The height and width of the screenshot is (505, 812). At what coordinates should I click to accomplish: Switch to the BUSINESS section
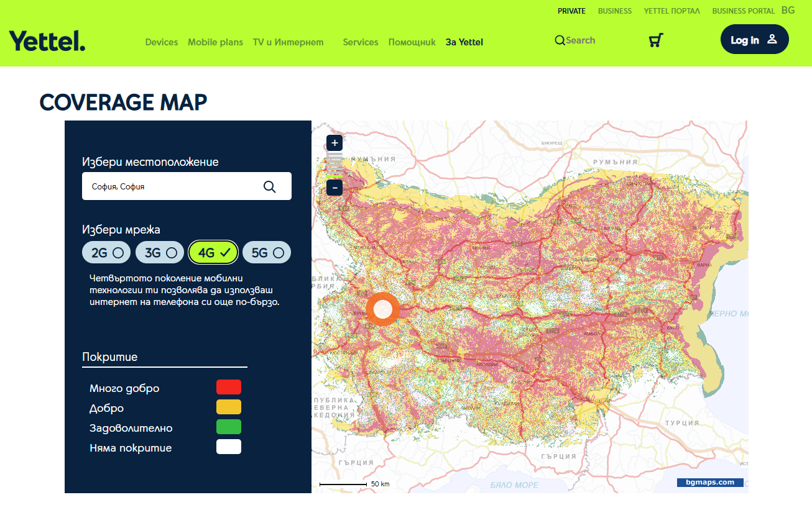(x=615, y=11)
